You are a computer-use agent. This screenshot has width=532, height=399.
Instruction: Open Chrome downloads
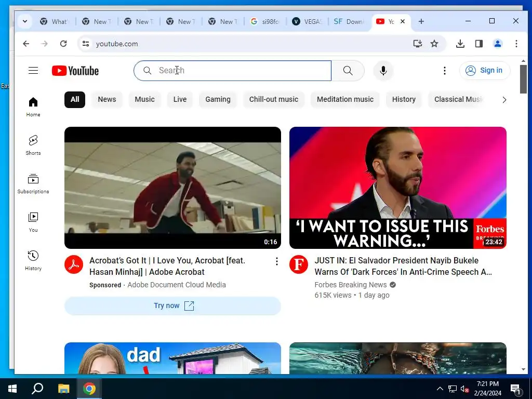tap(460, 44)
